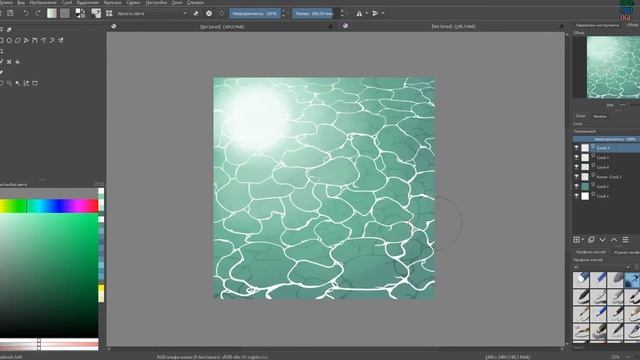Select the Fill bucket tool
The height and width of the screenshot is (360, 640).
18,62
